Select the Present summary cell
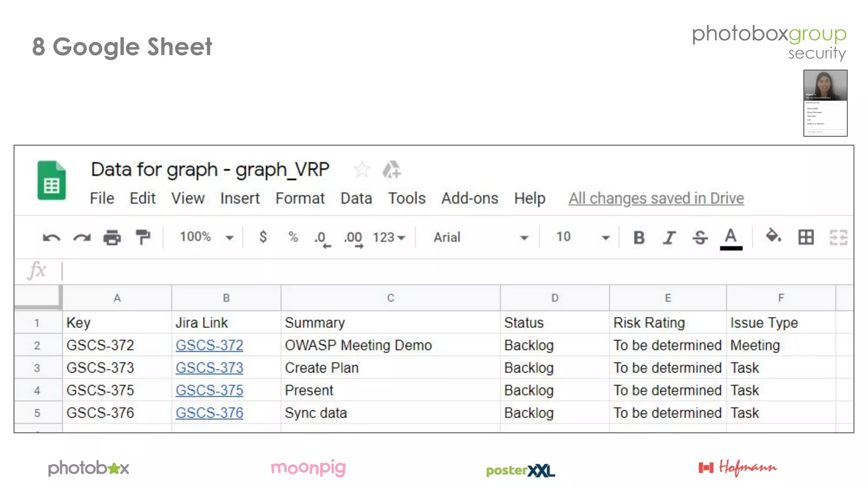 point(390,390)
